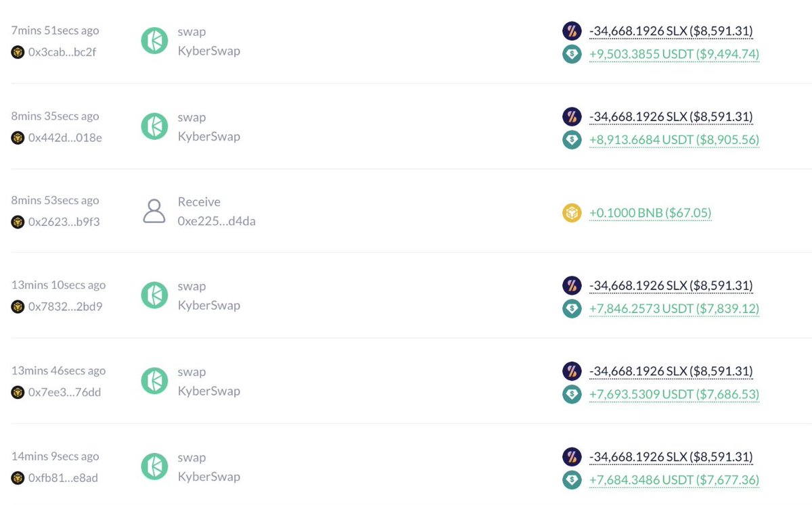
Task: Click the +7,693.5309 USDT amount
Action: click(674, 394)
